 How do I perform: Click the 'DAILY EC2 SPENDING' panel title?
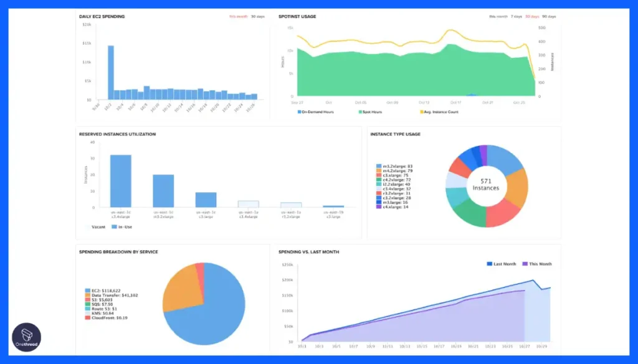tap(102, 17)
